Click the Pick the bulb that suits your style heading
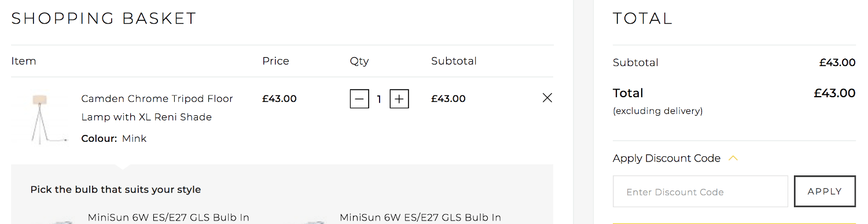The image size is (868, 224). point(116,189)
